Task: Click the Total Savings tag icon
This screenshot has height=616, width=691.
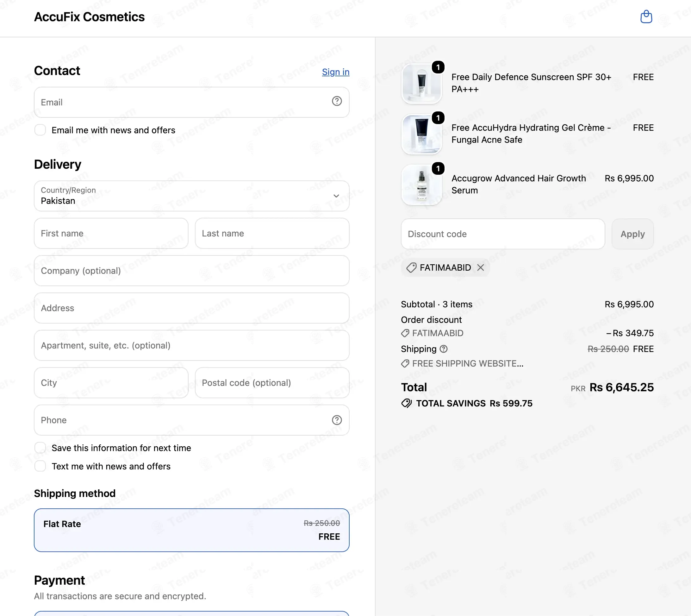Action: 407,404
